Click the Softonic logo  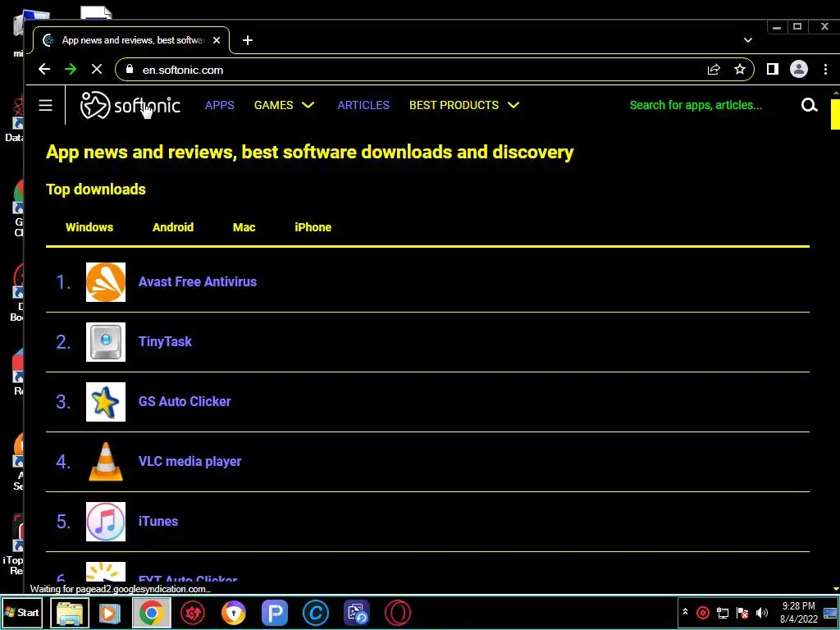[130, 105]
